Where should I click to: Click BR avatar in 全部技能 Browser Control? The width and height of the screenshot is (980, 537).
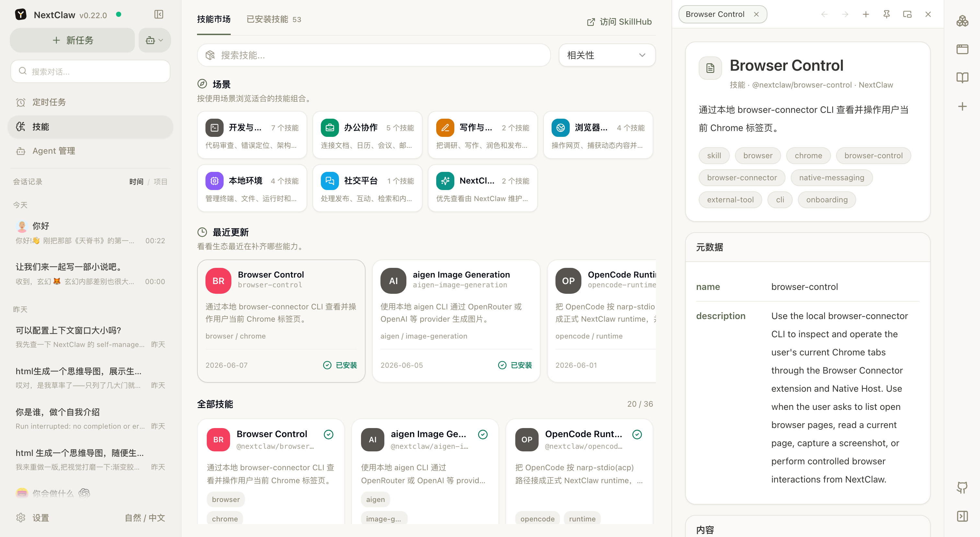[x=218, y=440]
